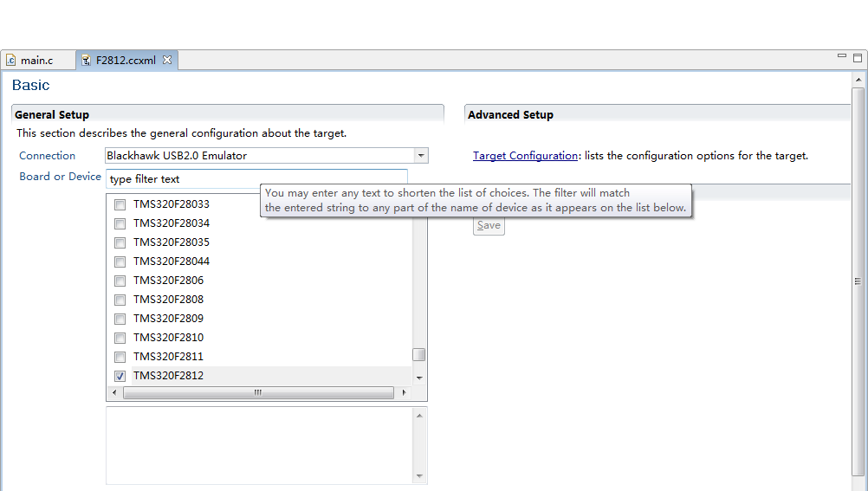Minimize the editor area

click(841, 57)
